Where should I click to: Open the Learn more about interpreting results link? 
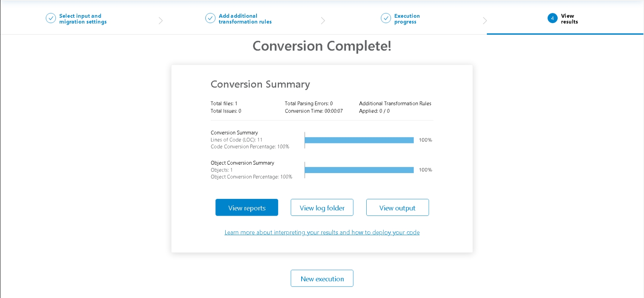pyautogui.click(x=322, y=232)
